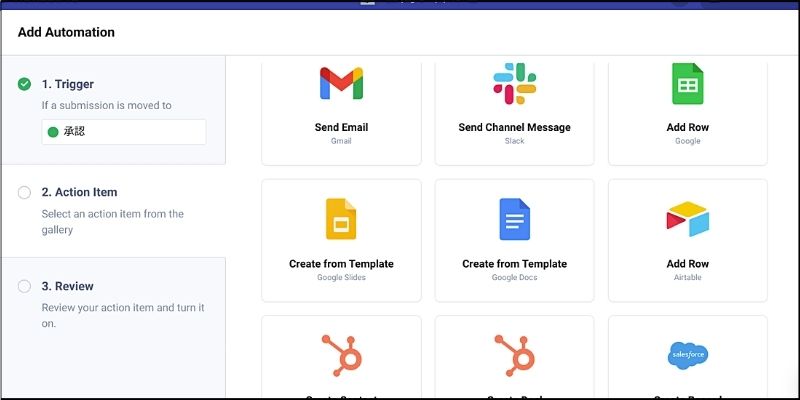This screenshot has width=800, height=400.
Task: Open the 1. Trigger step
Action: [x=68, y=84]
